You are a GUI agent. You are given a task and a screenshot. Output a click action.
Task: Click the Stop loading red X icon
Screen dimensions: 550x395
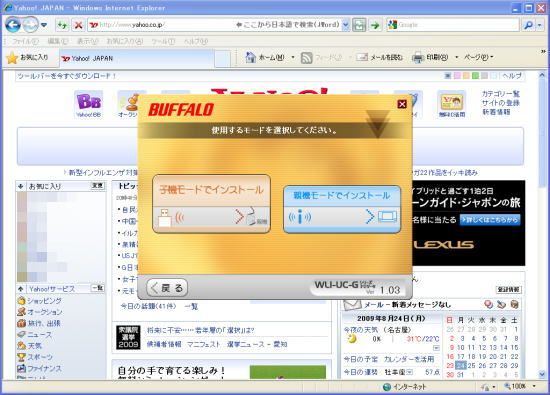coord(78,25)
